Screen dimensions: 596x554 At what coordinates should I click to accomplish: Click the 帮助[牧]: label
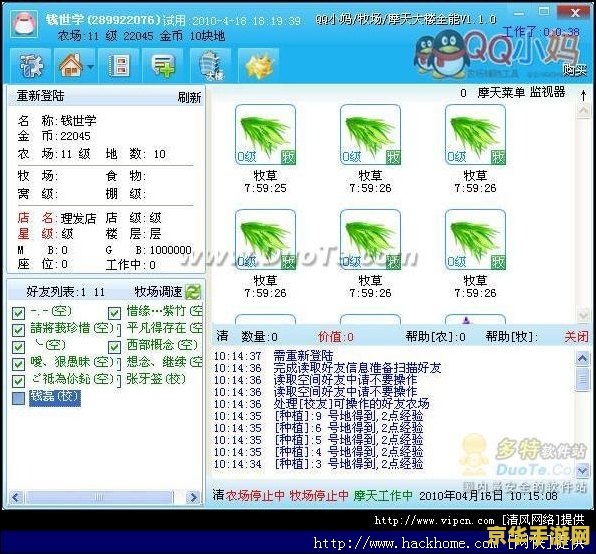point(512,336)
